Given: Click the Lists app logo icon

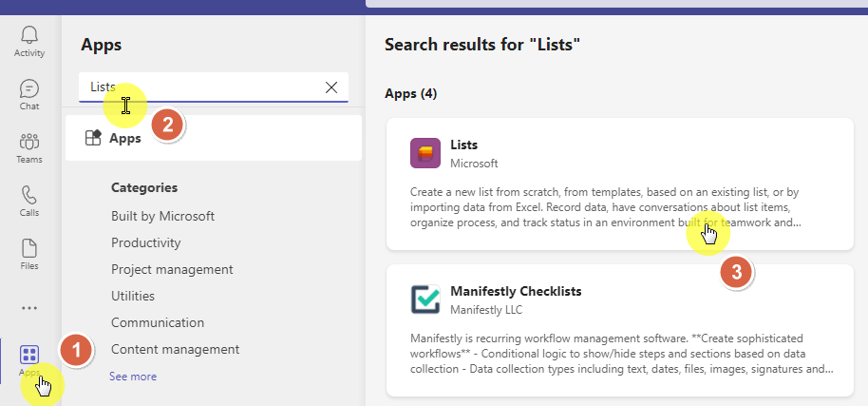Looking at the screenshot, I should coord(425,153).
